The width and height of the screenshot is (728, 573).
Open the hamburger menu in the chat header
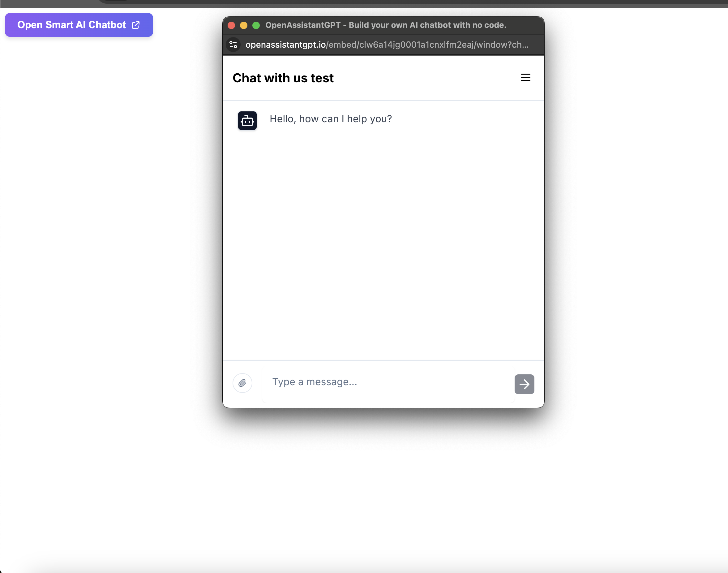point(525,77)
